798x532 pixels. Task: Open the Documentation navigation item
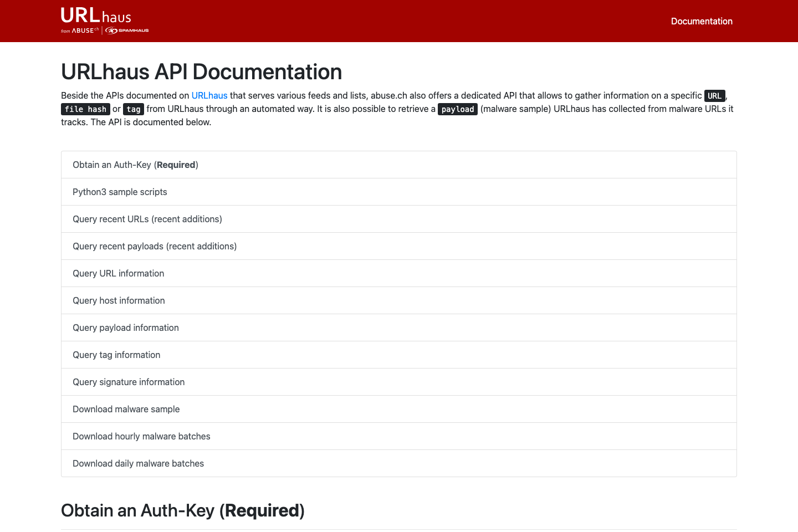[x=702, y=21]
